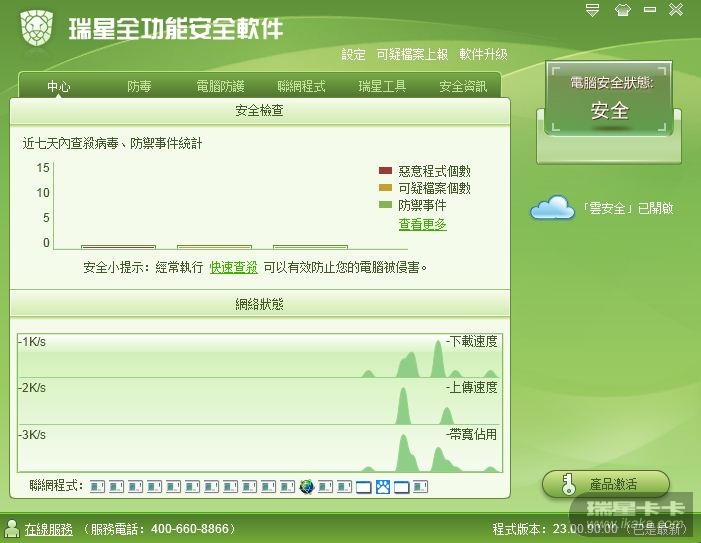Click the 上傳速度 upload speed graph
The image size is (701, 543).
[x=260, y=402]
